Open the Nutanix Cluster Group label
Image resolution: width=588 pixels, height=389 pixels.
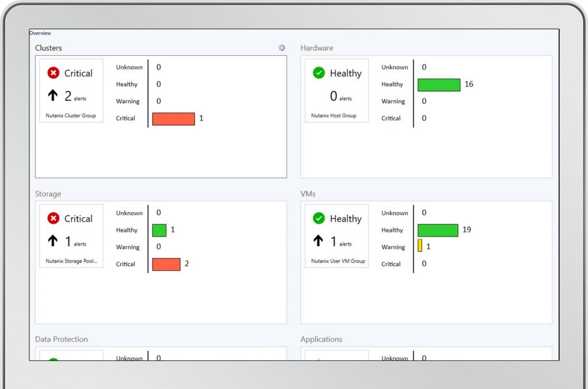71,115
